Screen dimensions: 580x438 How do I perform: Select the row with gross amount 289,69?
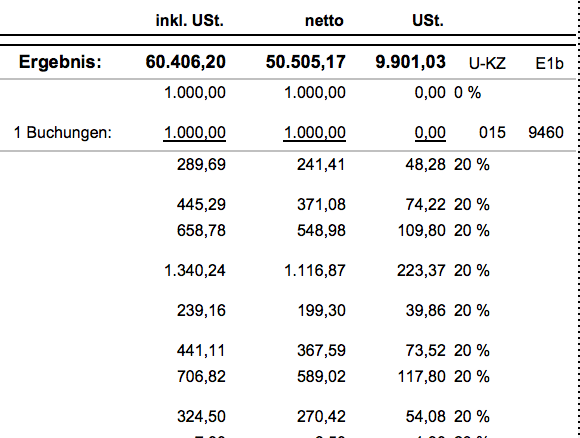[289, 165]
